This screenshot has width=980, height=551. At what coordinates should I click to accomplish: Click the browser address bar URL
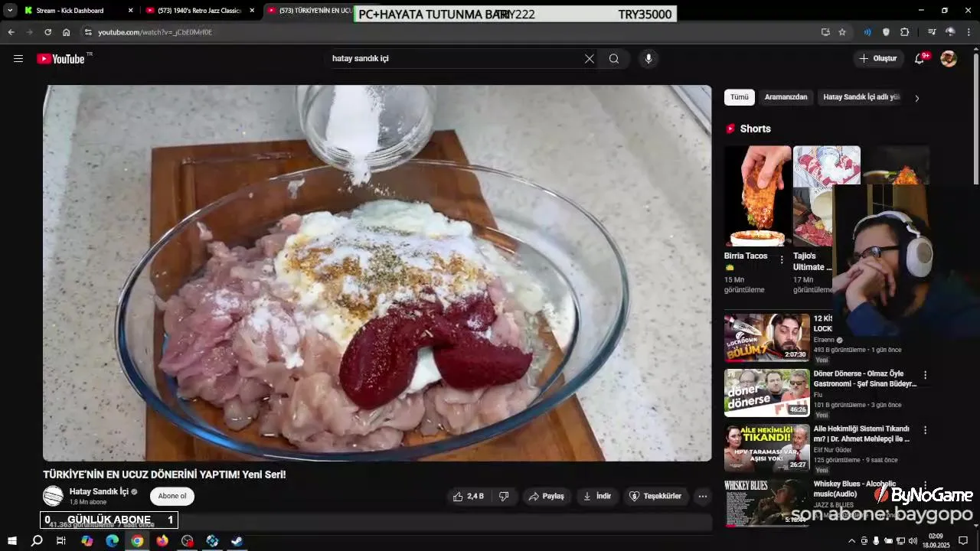point(155,32)
